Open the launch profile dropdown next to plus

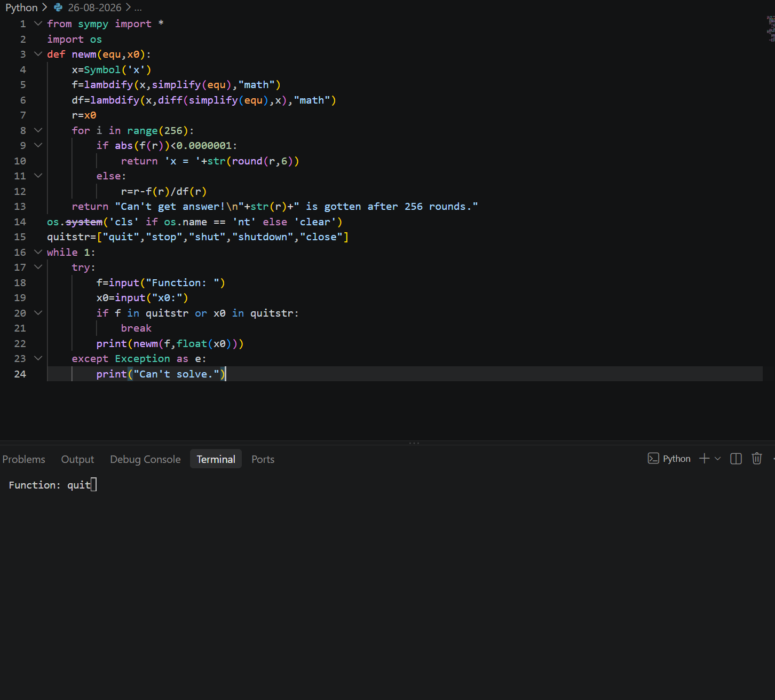[717, 459]
